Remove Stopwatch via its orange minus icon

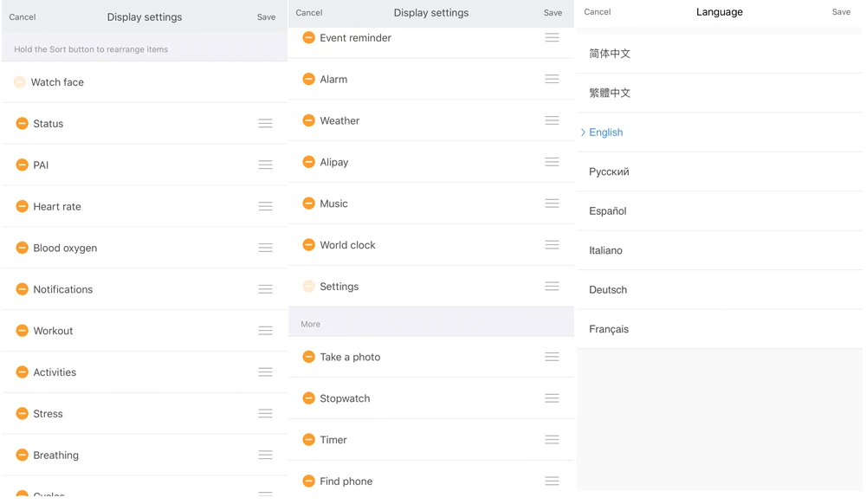(308, 398)
